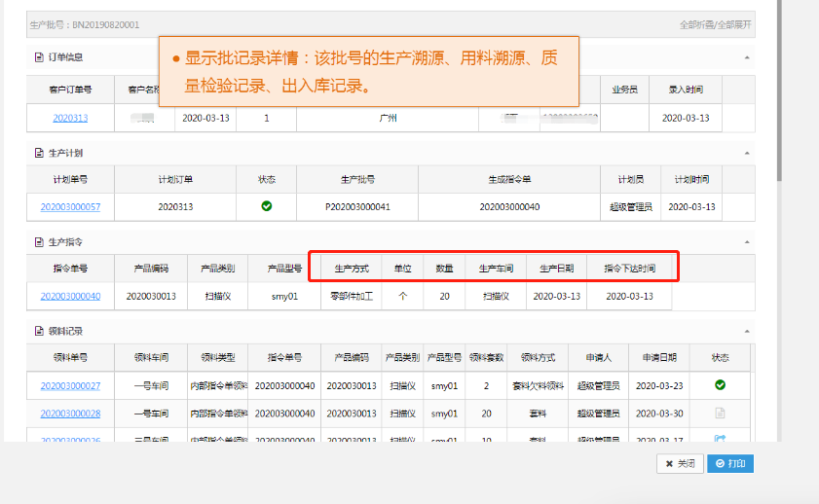Collapse the 订单信息 section
The image size is (819, 504).
pyautogui.click(x=747, y=57)
